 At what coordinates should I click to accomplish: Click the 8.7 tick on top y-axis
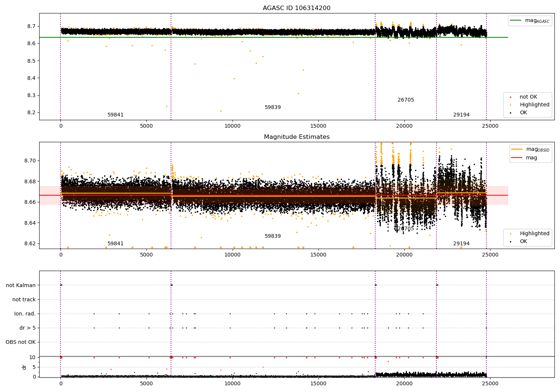(31, 27)
